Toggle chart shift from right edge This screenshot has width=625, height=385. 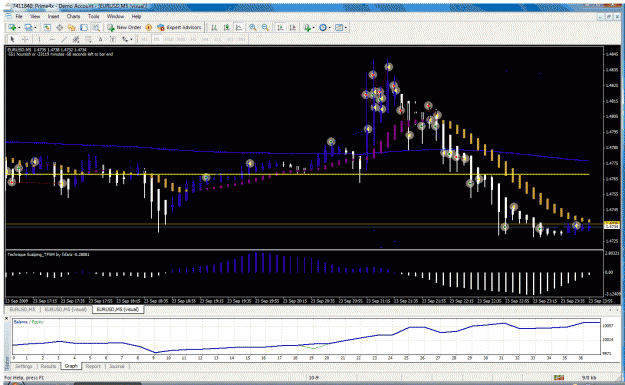click(x=293, y=28)
